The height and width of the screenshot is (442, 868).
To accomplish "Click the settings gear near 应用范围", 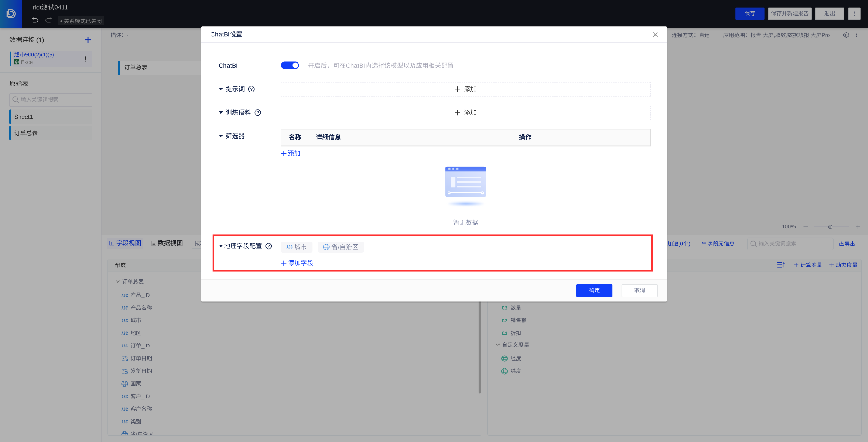I will [x=846, y=35].
